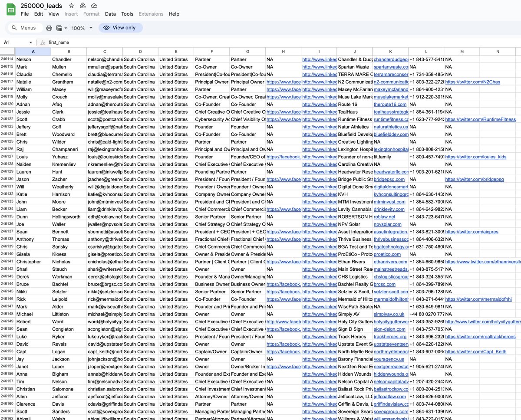This screenshot has width=521, height=420.
Task: Open the fit.family website link
Action: tap(383, 157)
